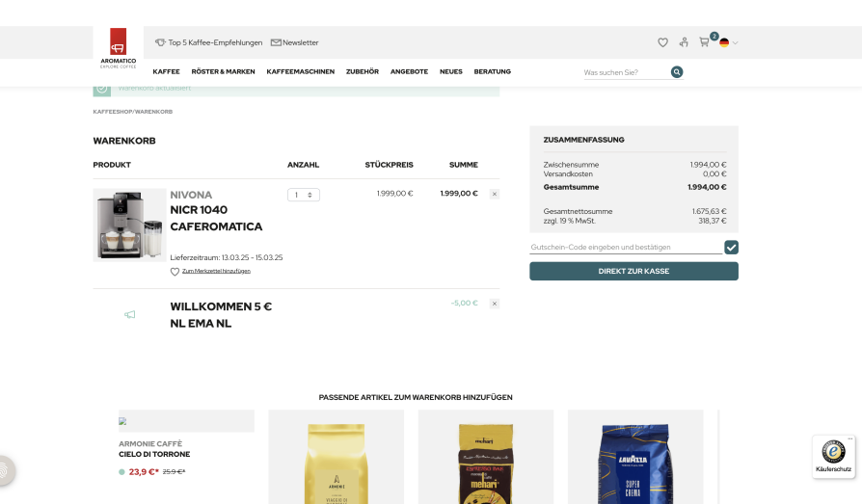Click the megaphone voucher icon
862x504 pixels.
(130, 314)
